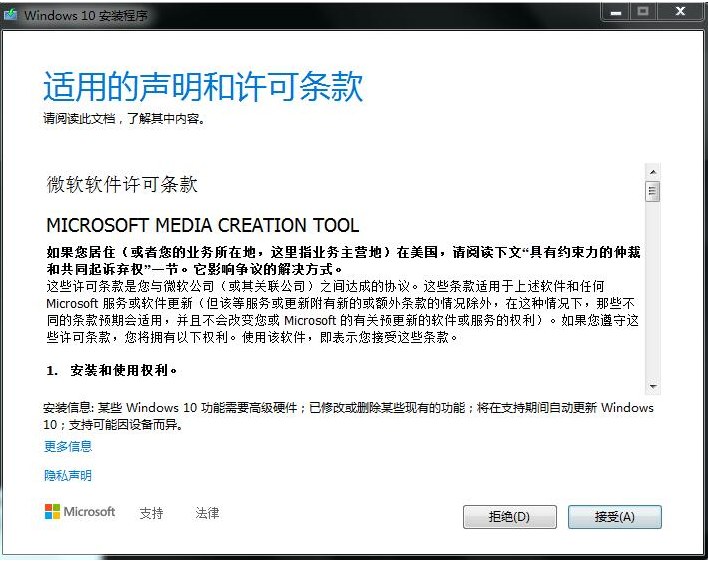708x562 pixels.
Task: Click the Microsoft four-color logo
Action: [x=52, y=511]
